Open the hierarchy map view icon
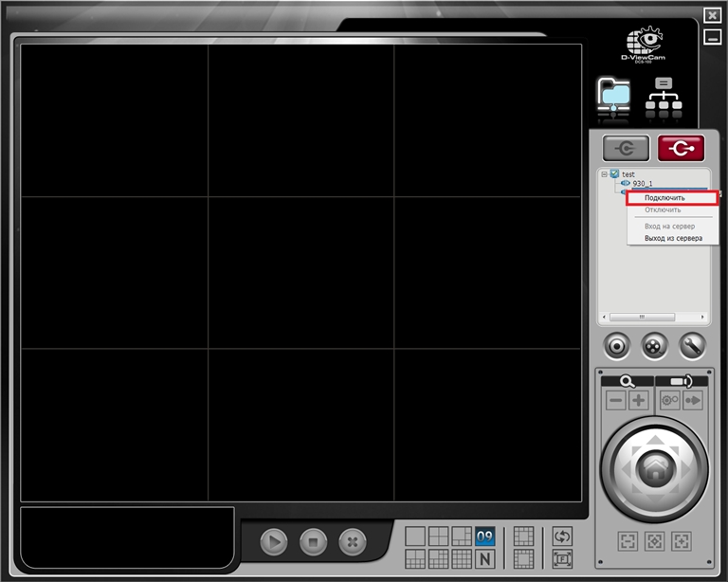Viewport: 728px width, 582px height. (664, 99)
